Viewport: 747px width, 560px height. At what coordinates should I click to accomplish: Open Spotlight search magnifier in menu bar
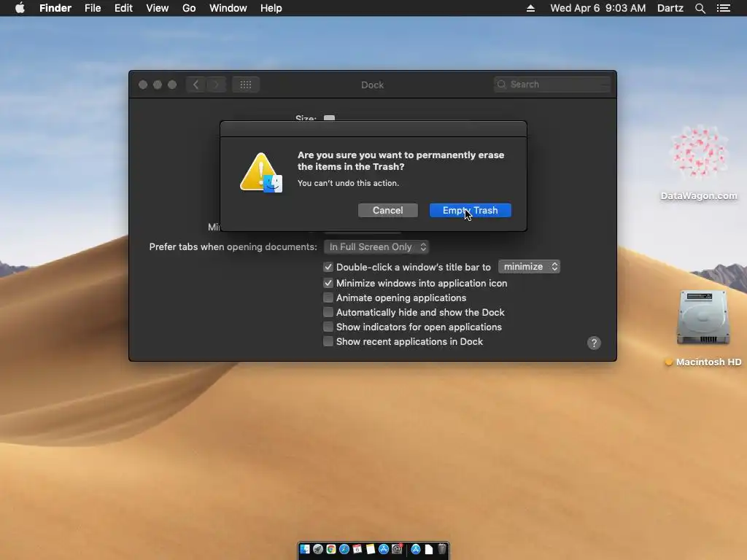coord(700,8)
